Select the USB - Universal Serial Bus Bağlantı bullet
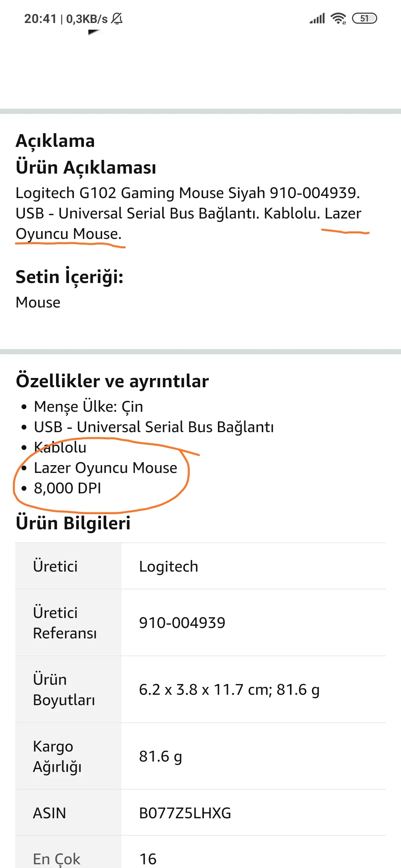 tap(154, 427)
